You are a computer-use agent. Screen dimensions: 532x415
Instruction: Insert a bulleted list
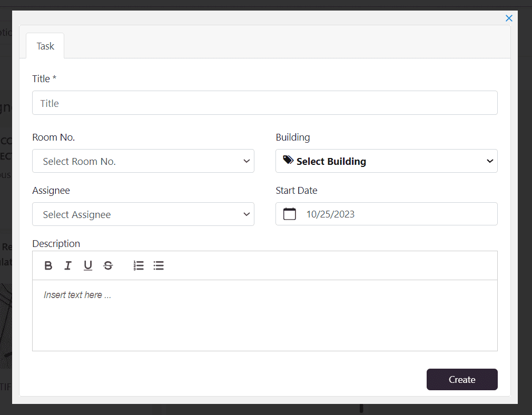159,265
